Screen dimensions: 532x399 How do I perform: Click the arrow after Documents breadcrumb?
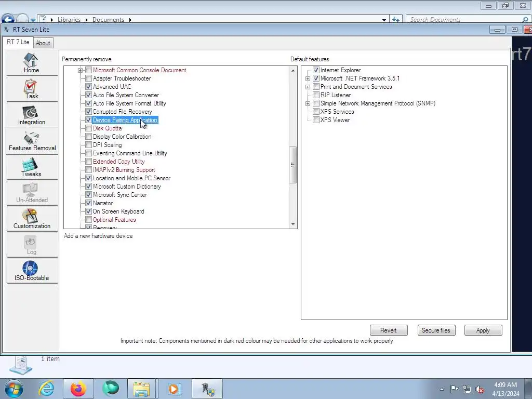(130, 20)
